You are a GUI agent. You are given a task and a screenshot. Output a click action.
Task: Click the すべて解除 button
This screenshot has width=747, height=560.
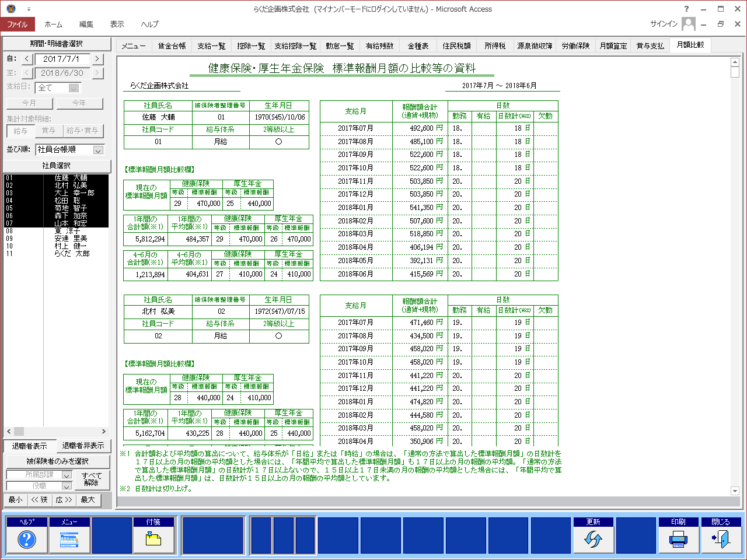(x=92, y=480)
